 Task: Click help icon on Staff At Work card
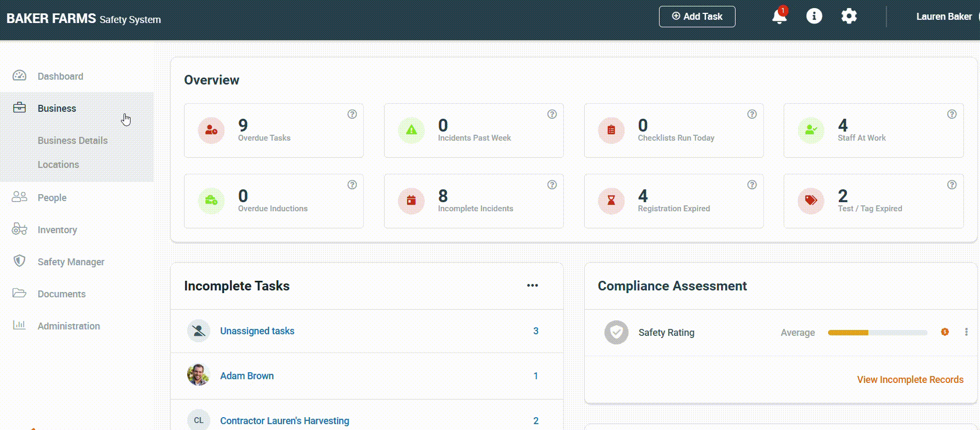[x=952, y=114]
